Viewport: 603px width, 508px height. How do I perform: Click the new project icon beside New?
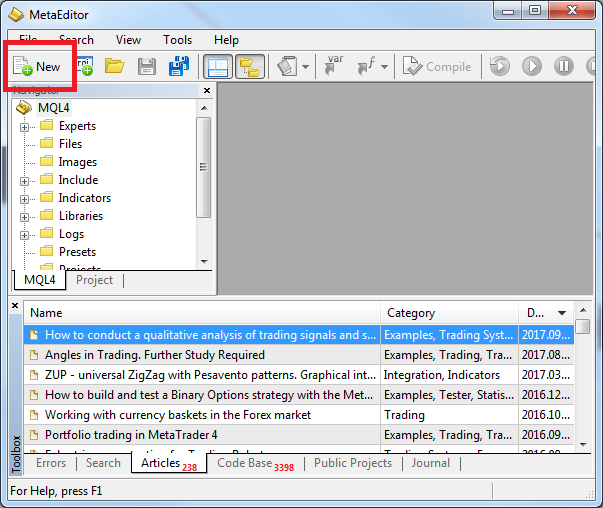pos(85,67)
